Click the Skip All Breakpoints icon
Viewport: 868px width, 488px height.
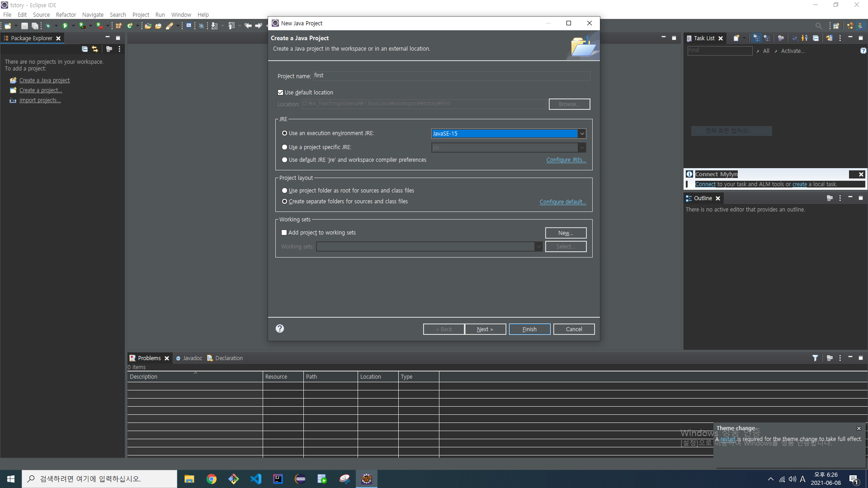tap(201, 26)
